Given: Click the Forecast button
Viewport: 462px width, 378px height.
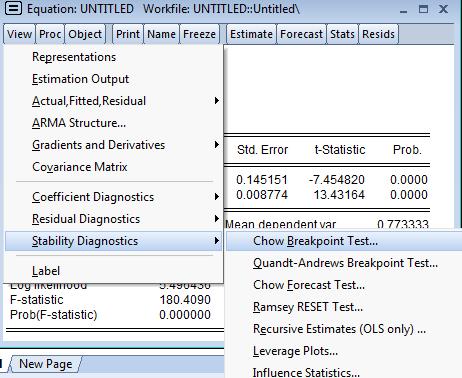Looking at the screenshot, I should pyautogui.click(x=301, y=34).
